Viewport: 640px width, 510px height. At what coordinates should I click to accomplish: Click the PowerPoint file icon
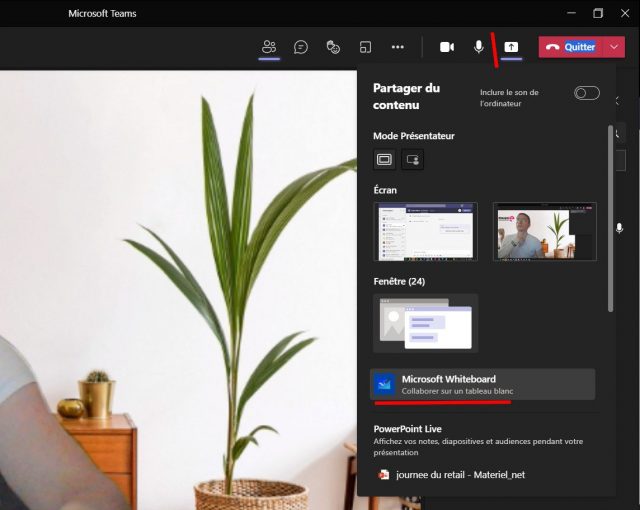pos(383,475)
